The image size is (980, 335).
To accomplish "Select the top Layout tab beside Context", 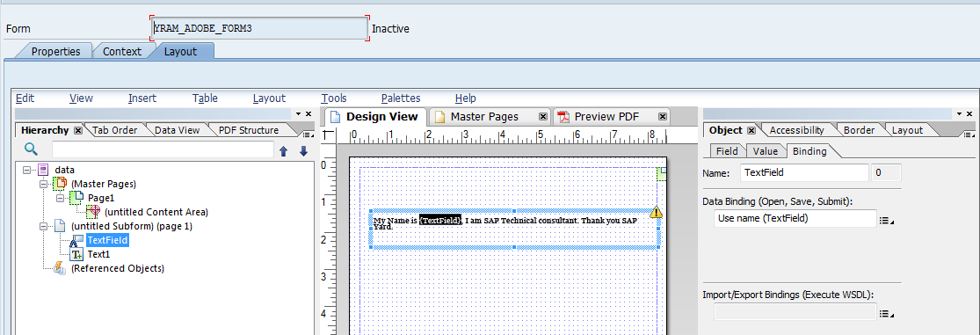I will [x=181, y=51].
